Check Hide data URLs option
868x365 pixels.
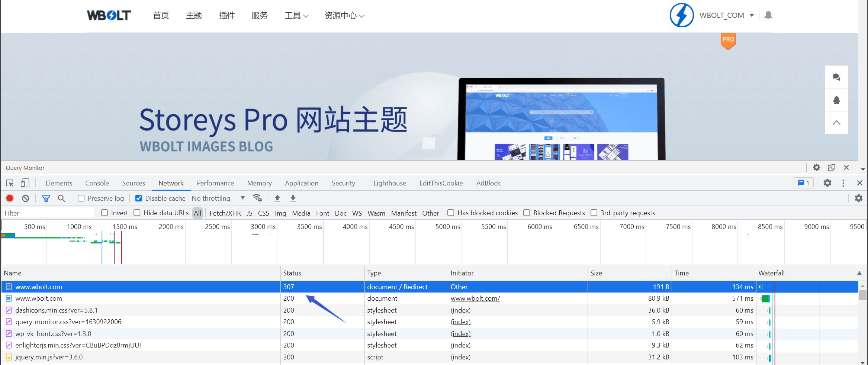coord(137,213)
